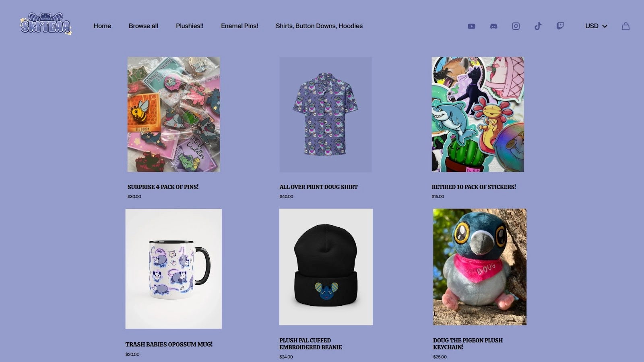Go to the Home menu item
The image size is (644, 362).
(x=102, y=26)
